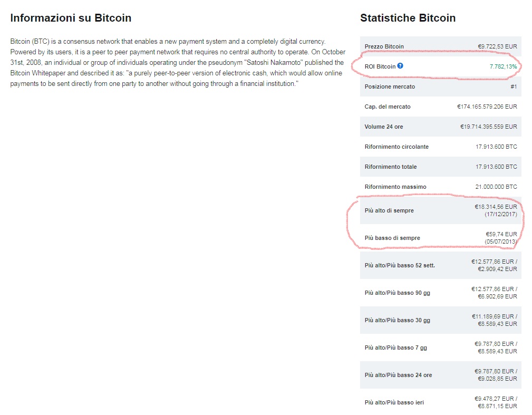The image size is (532, 415).
Task: Click the "Rifornimento totale" label
Action: click(390, 167)
